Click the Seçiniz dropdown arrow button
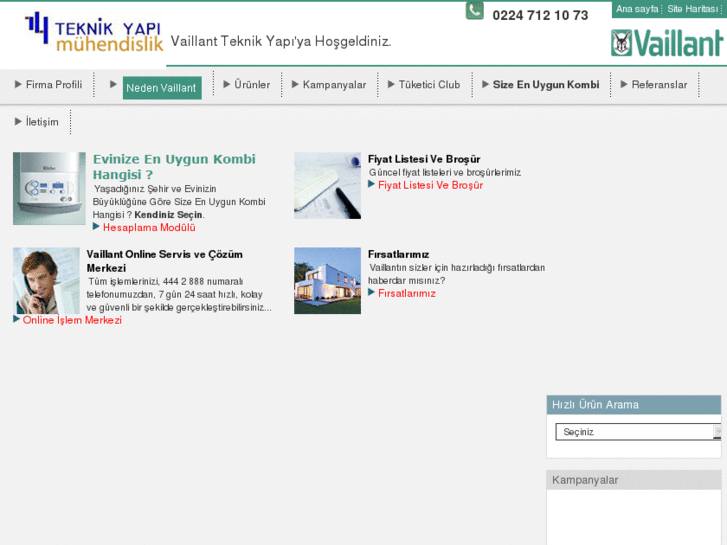This screenshot has width=727, height=545. pos(717,432)
